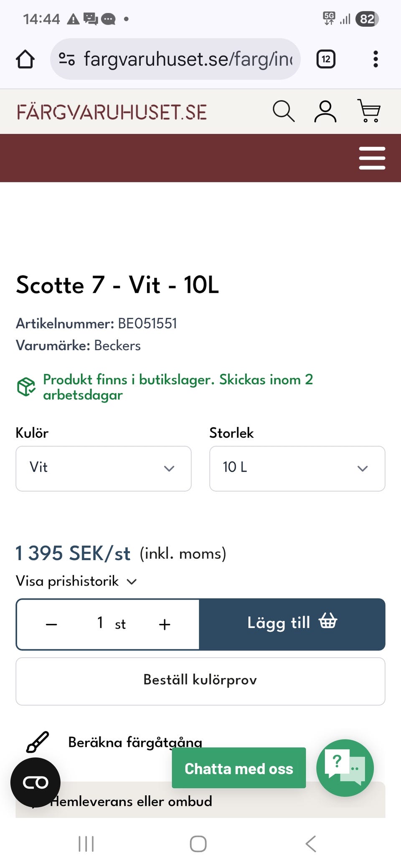Viewport: 401px width, 868px height.
Task: Open cookie settings via the black circle icon
Action: [36, 782]
